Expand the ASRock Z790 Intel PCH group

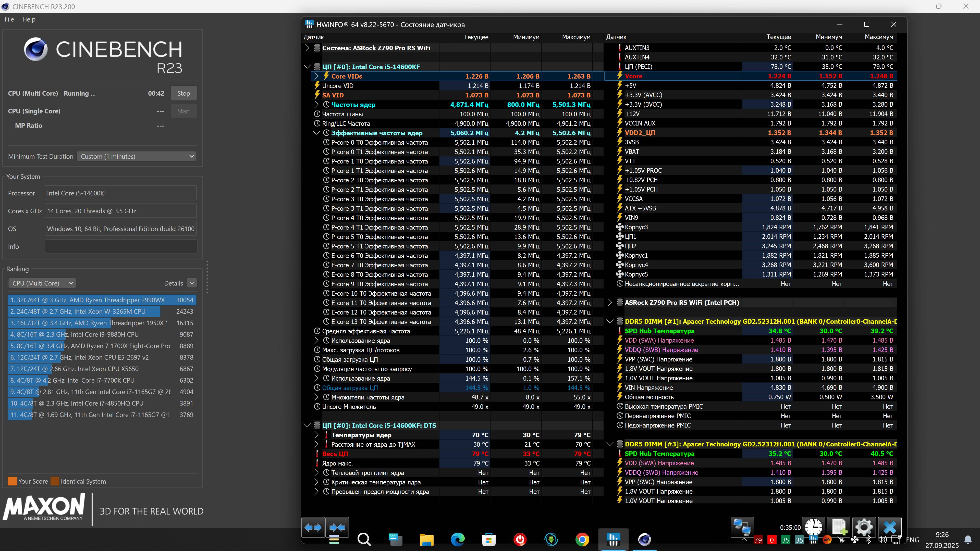610,302
